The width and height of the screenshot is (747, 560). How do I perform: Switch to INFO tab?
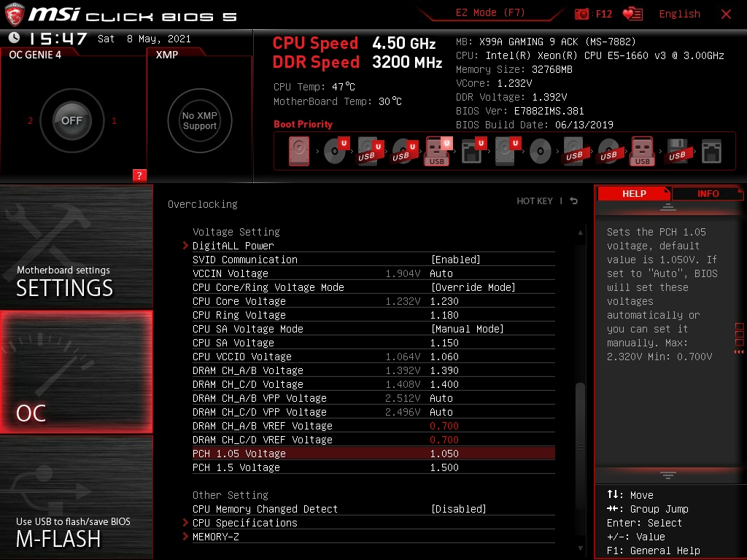point(708,193)
